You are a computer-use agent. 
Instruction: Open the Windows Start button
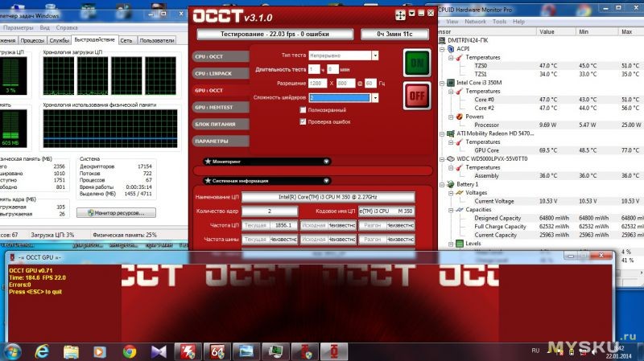[x=11, y=351]
